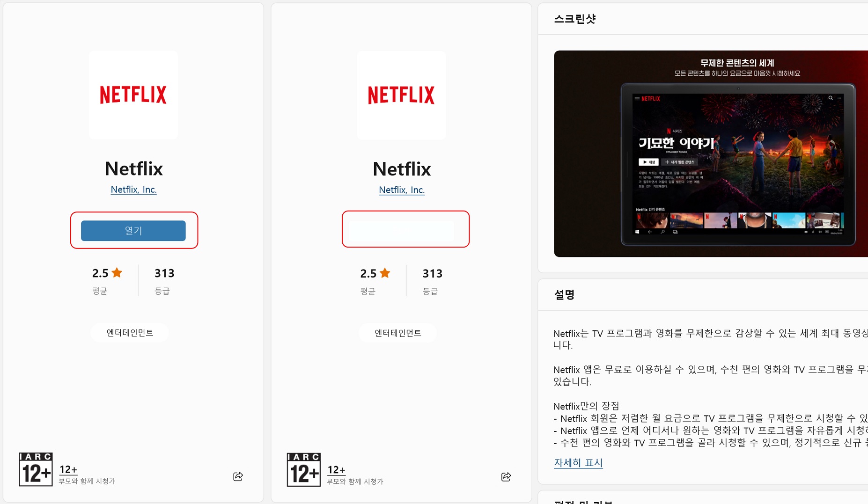Select 엔터테인먼트 category chip in middle card
This screenshot has width=868, height=504.
(x=398, y=333)
